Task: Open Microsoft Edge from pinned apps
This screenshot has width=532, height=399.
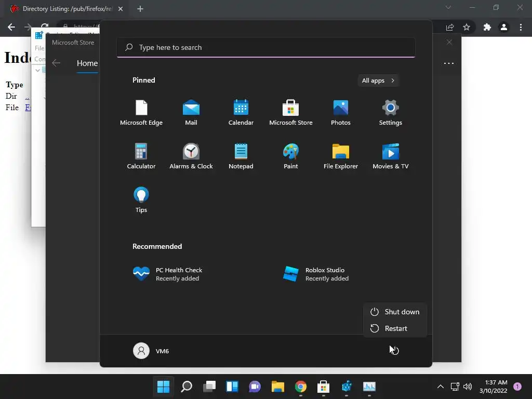Action: tap(141, 113)
